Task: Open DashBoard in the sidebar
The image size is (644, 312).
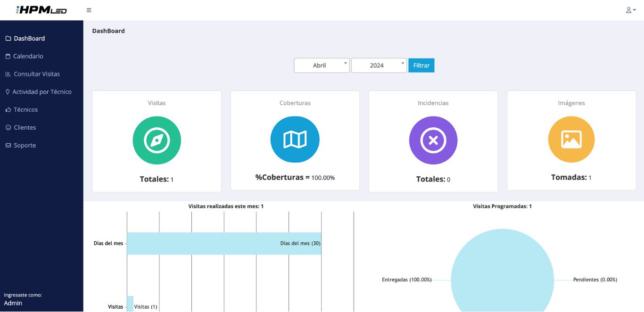Action: [29, 39]
